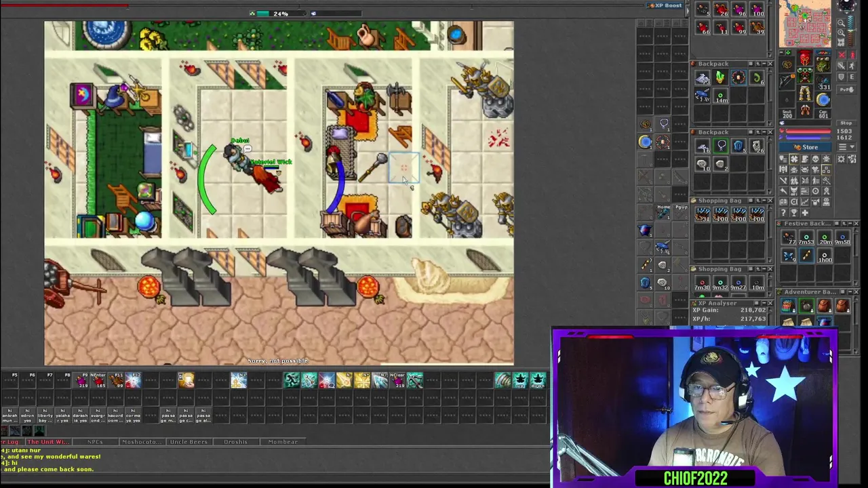Open the trophy icon in side panel
Image resolution: width=868 pixels, height=488 pixels.
(794, 213)
